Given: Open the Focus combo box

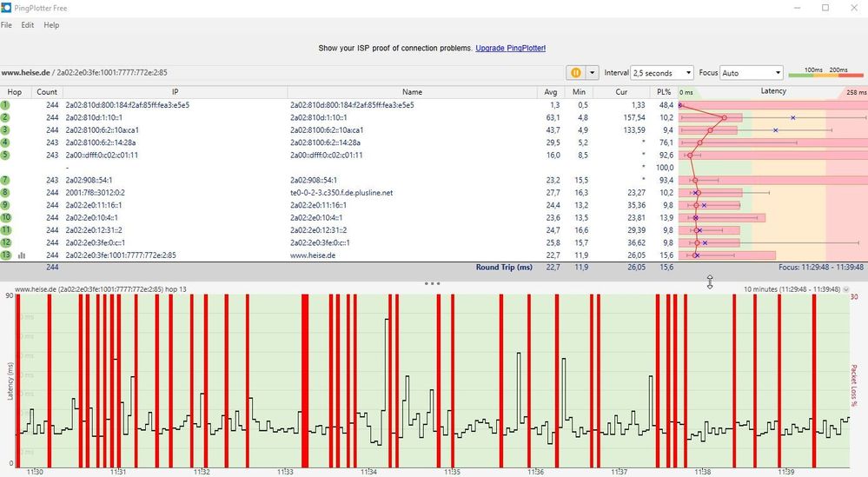Looking at the screenshot, I should click(x=752, y=72).
